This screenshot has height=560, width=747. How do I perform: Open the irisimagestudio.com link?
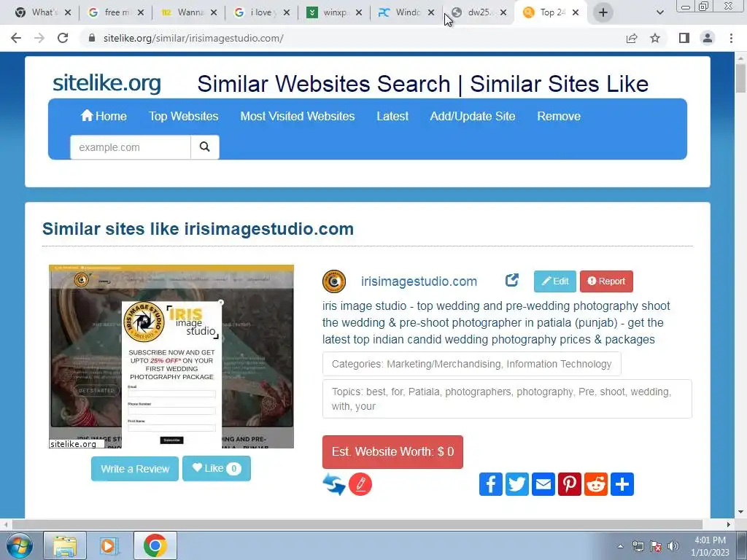(x=419, y=281)
